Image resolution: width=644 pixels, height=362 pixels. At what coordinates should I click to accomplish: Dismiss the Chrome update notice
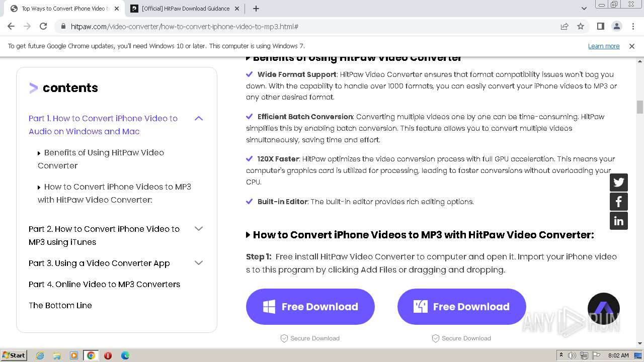pyautogui.click(x=632, y=46)
